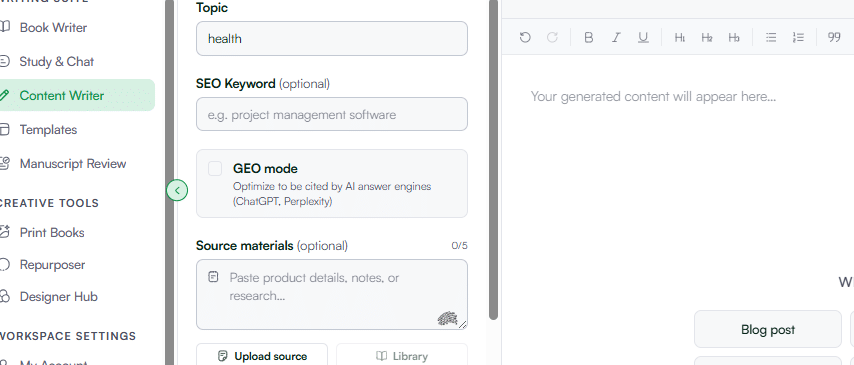854x365 pixels.
Task: Click the Content Writer pencil icon
Action: [4, 95]
